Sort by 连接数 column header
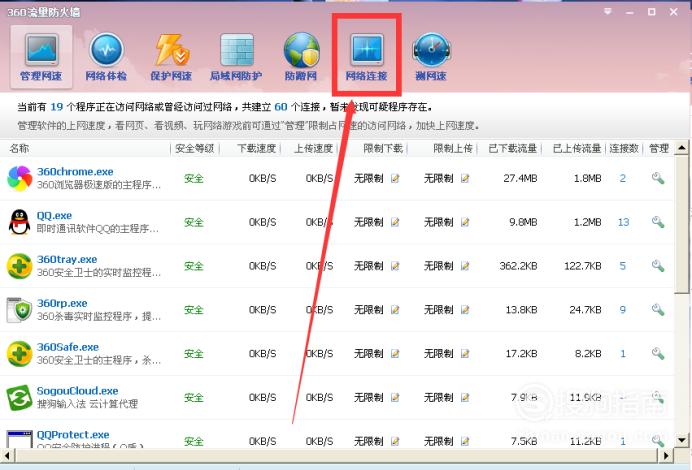The height and width of the screenshot is (470, 692). 624,148
